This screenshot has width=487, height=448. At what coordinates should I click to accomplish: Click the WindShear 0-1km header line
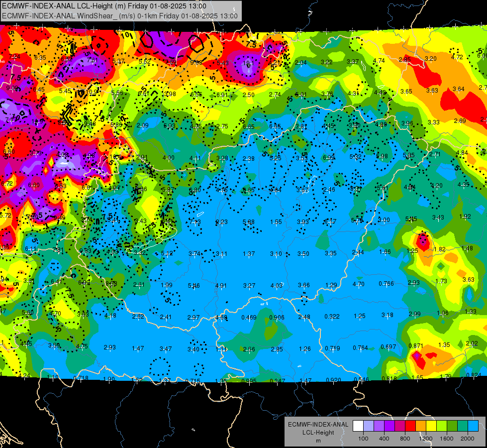pos(119,16)
